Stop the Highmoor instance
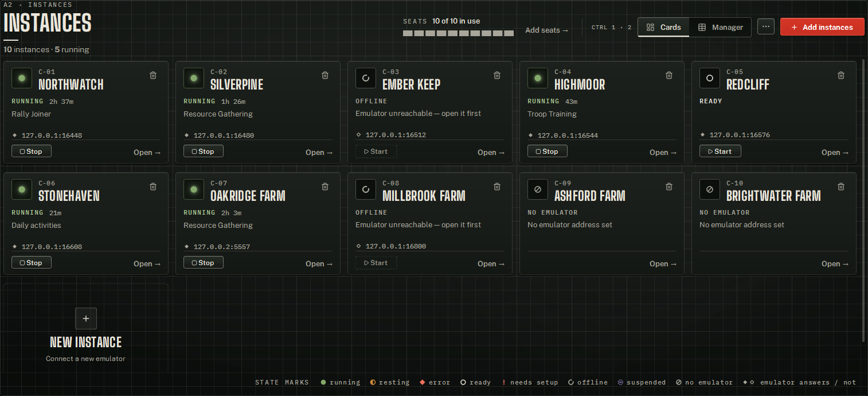 click(548, 151)
